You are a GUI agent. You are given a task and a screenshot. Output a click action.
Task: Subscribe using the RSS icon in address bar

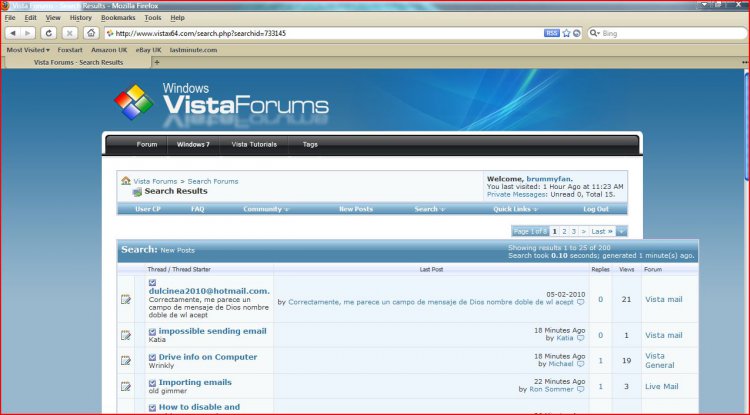[x=551, y=33]
